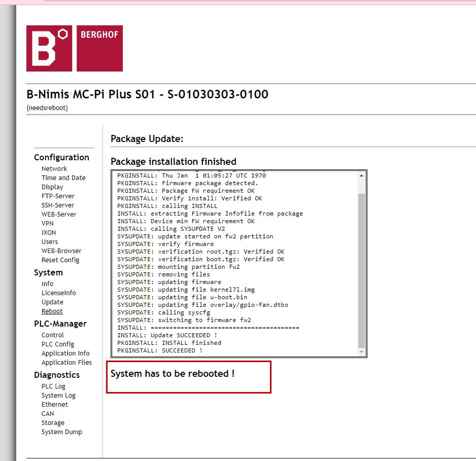Click the BERGHOF brand name tile
Screen dimensions: 476x461
[99, 49]
